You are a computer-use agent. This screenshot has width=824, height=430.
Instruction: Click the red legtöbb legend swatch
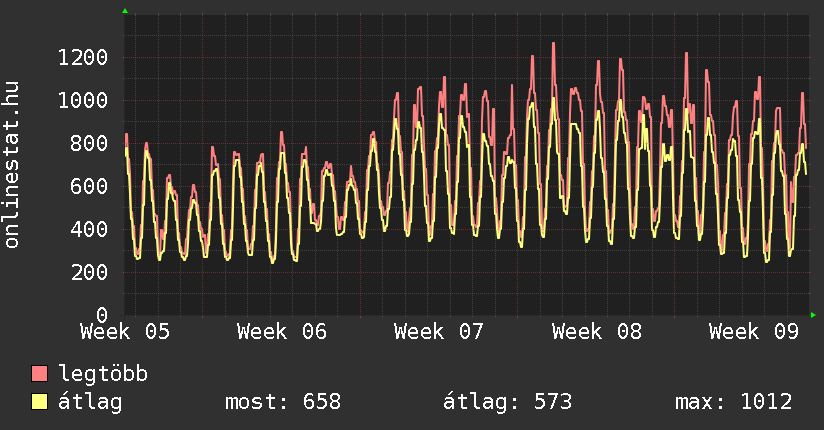point(40,375)
